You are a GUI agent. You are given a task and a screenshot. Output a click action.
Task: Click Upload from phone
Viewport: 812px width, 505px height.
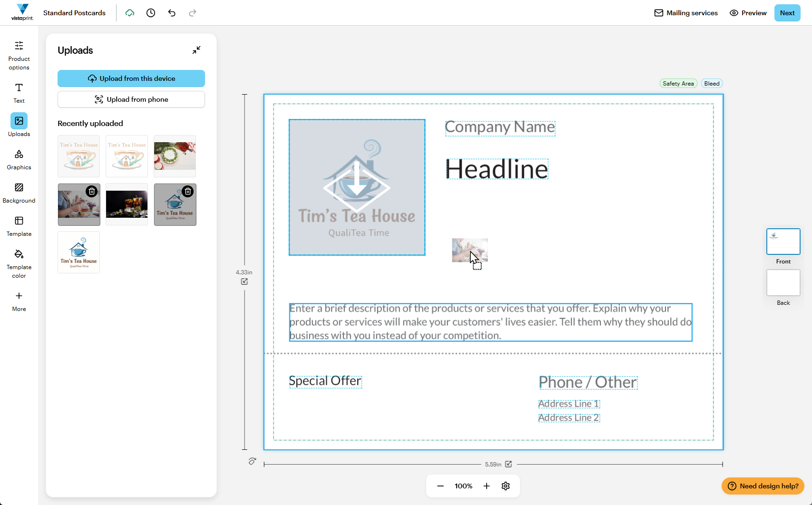(x=131, y=99)
